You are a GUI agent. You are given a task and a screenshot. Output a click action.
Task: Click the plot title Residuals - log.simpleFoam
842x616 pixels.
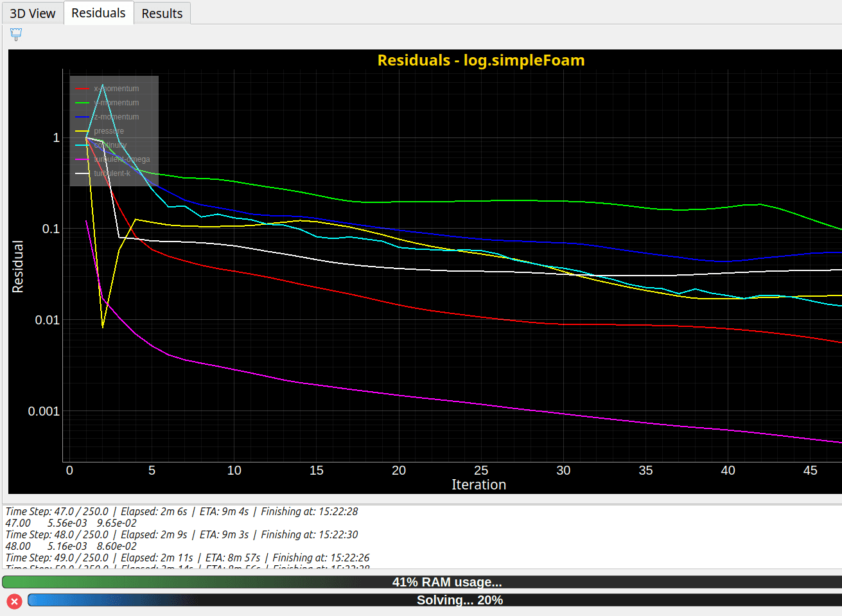481,60
